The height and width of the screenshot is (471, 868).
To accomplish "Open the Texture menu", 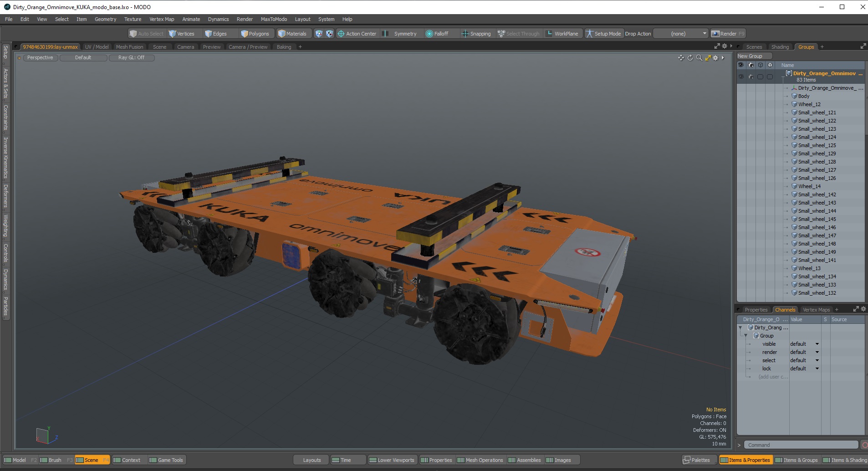I will tap(133, 19).
